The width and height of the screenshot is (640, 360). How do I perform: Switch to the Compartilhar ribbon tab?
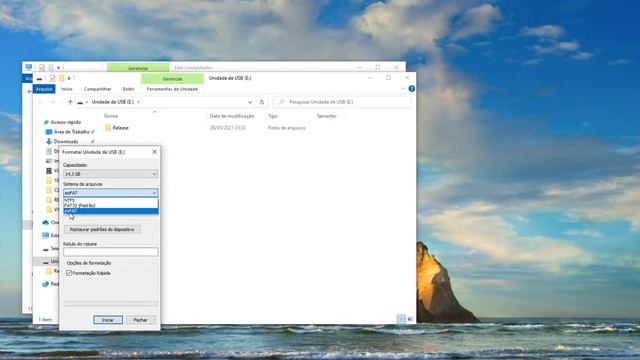tap(98, 89)
